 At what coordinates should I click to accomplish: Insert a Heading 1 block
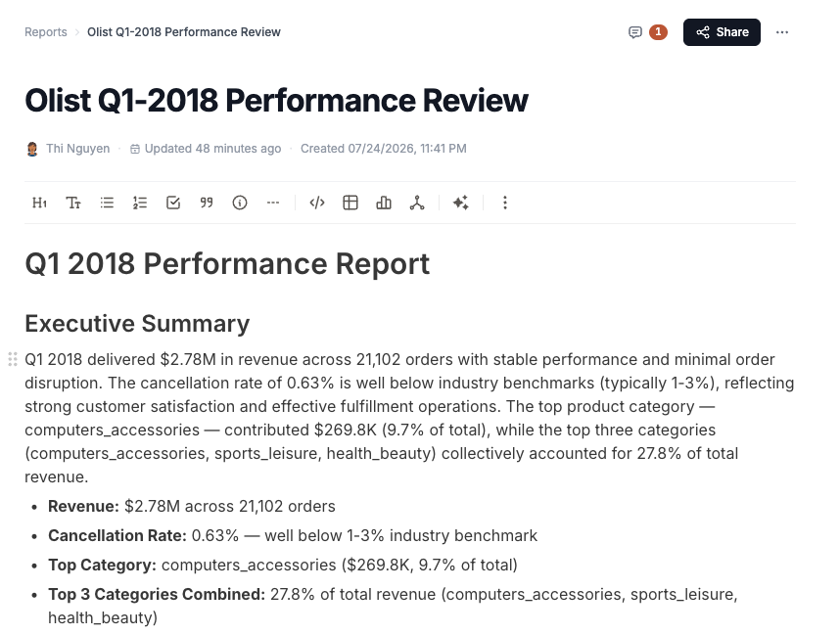click(x=39, y=203)
